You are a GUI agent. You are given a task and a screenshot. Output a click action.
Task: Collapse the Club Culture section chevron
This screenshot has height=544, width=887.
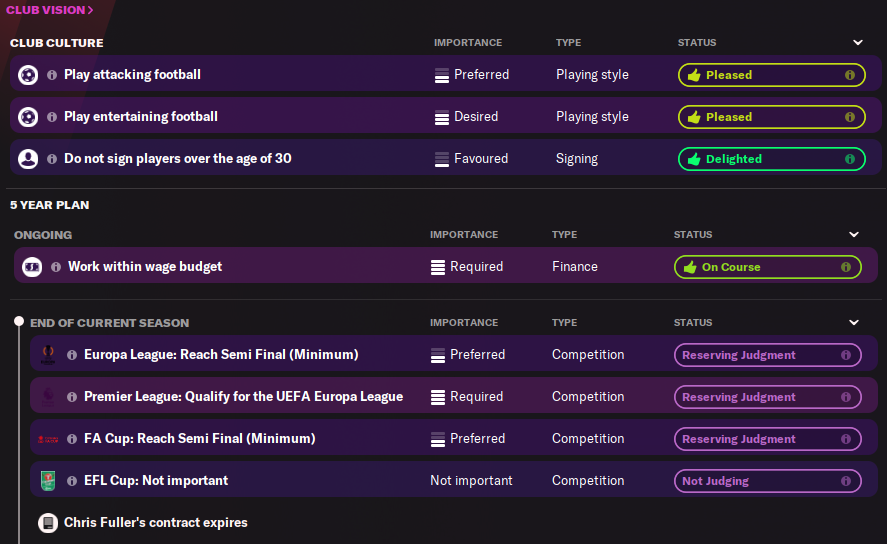[857, 43]
